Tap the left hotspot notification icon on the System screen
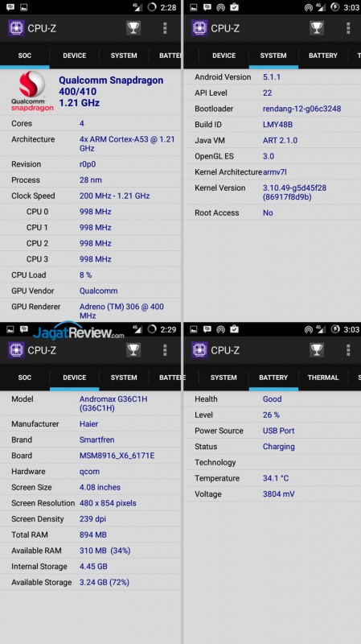This screenshot has width=361, height=644. pyautogui.click(x=221, y=7)
